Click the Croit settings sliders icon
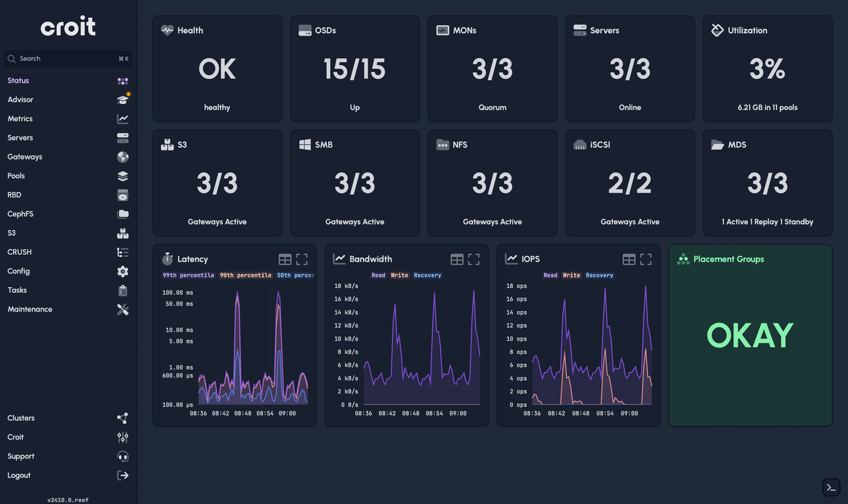This screenshot has height=504, width=848. click(x=123, y=438)
